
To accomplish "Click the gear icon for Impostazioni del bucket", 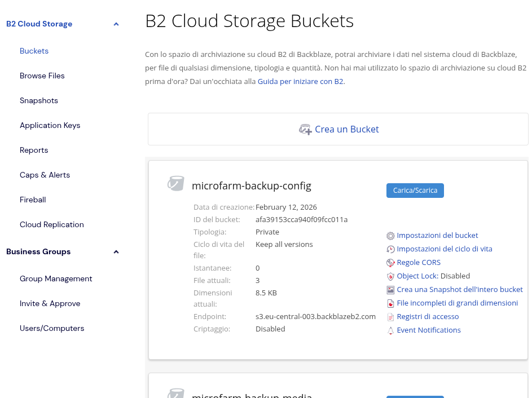I will (390, 236).
